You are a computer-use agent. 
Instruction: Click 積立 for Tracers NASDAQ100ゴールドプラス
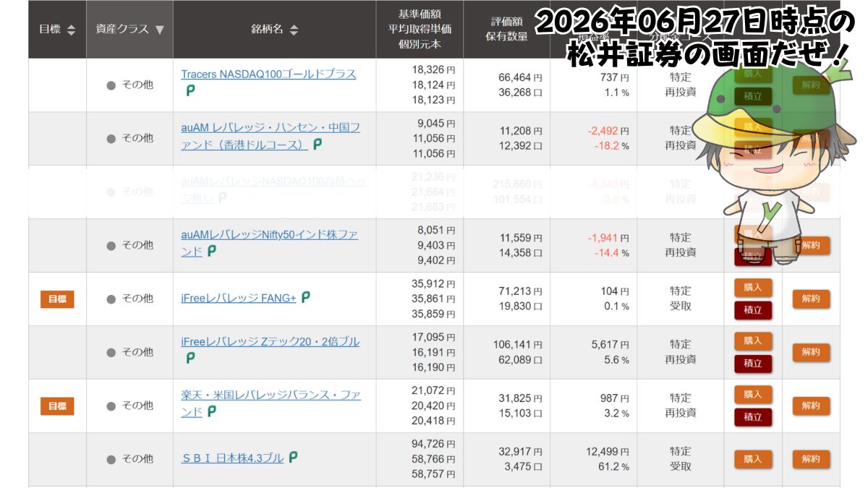coord(753,96)
